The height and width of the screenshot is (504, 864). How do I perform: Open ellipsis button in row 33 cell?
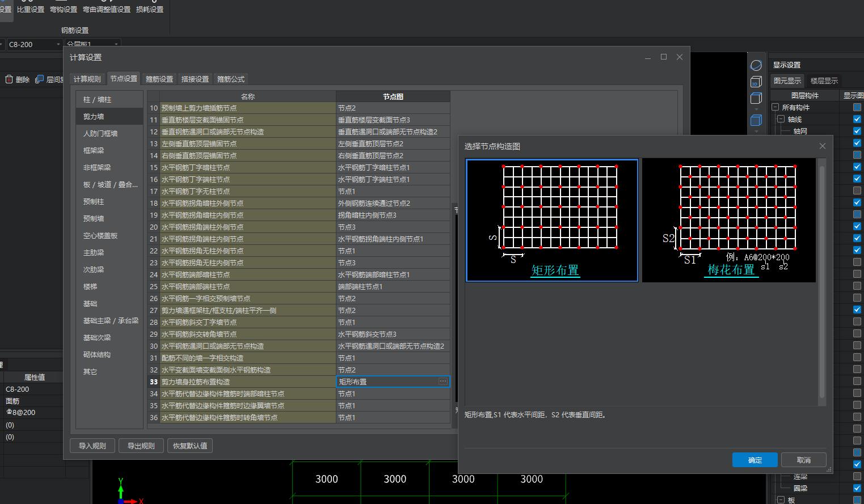point(443,382)
